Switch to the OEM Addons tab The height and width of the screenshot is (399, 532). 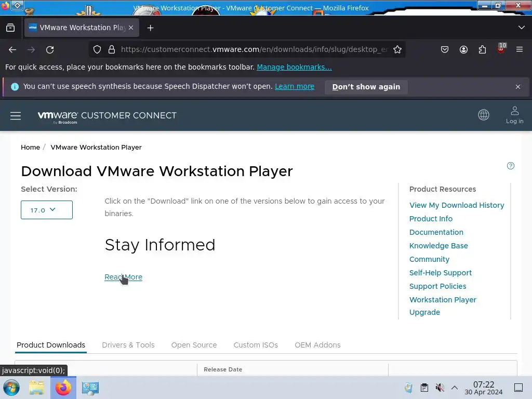pyautogui.click(x=317, y=345)
